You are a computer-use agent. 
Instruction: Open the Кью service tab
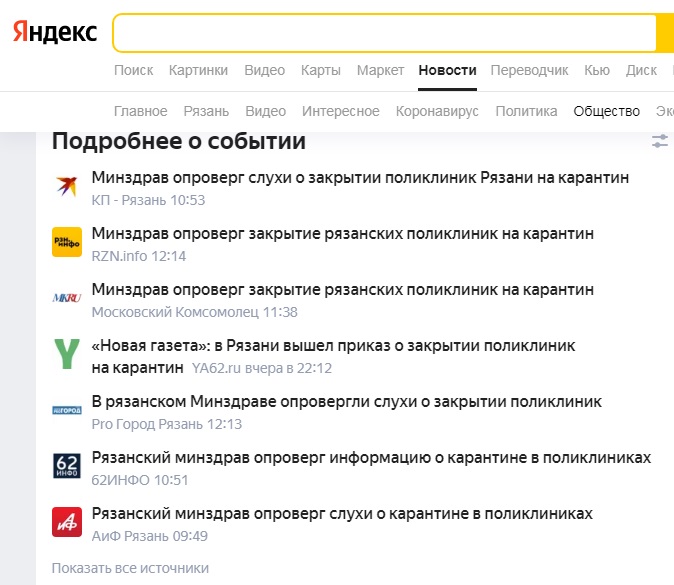click(x=597, y=70)
